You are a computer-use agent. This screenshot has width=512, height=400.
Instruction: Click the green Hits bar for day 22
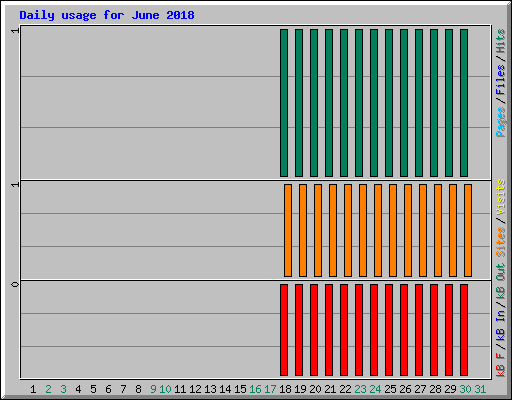344,103
